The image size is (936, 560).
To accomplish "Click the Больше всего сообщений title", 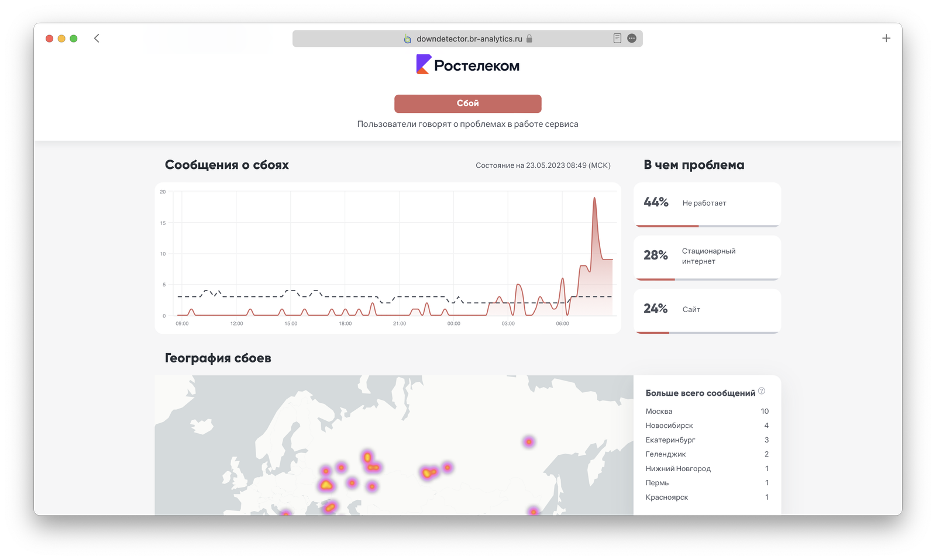I will point(700,393).
